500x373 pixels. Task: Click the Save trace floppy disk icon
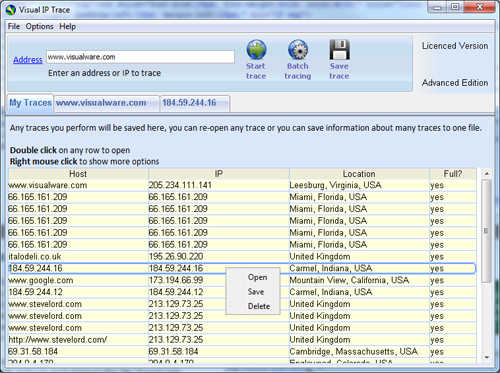click(339, 50)
